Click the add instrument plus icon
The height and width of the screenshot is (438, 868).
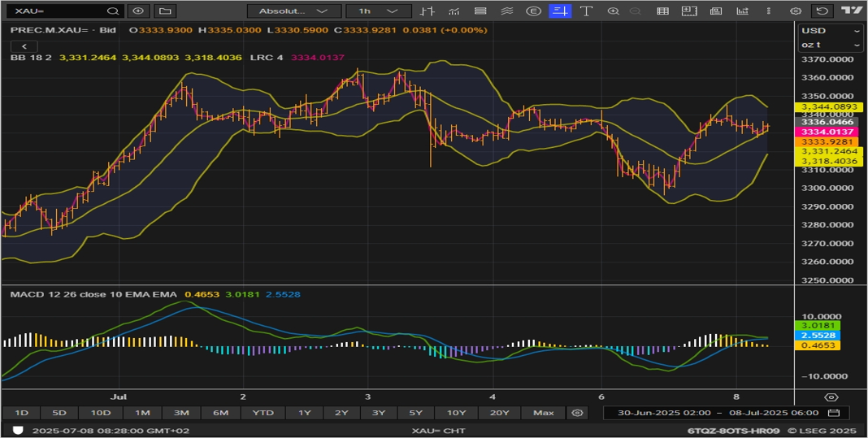click(138, 11)
